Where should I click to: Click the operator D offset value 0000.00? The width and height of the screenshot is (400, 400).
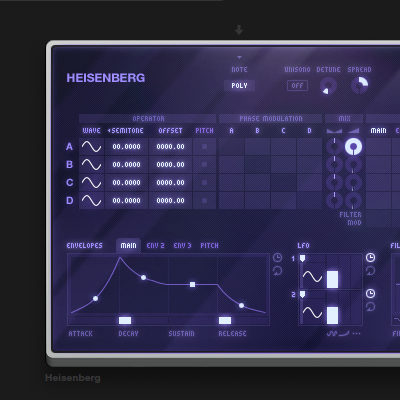pyautogui.click(x=170, y=201)
